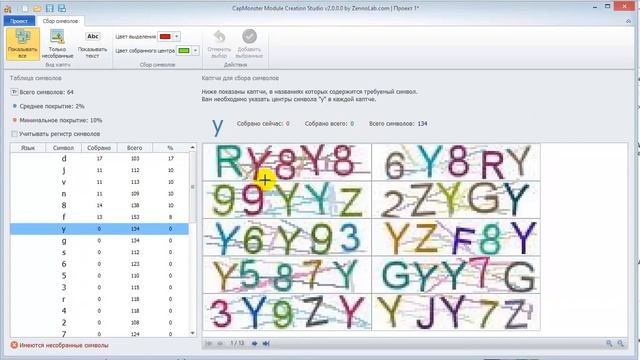Click the YJY7Z captcha image
The height and width of the screenshot is (360, 640).
(456, 312)
